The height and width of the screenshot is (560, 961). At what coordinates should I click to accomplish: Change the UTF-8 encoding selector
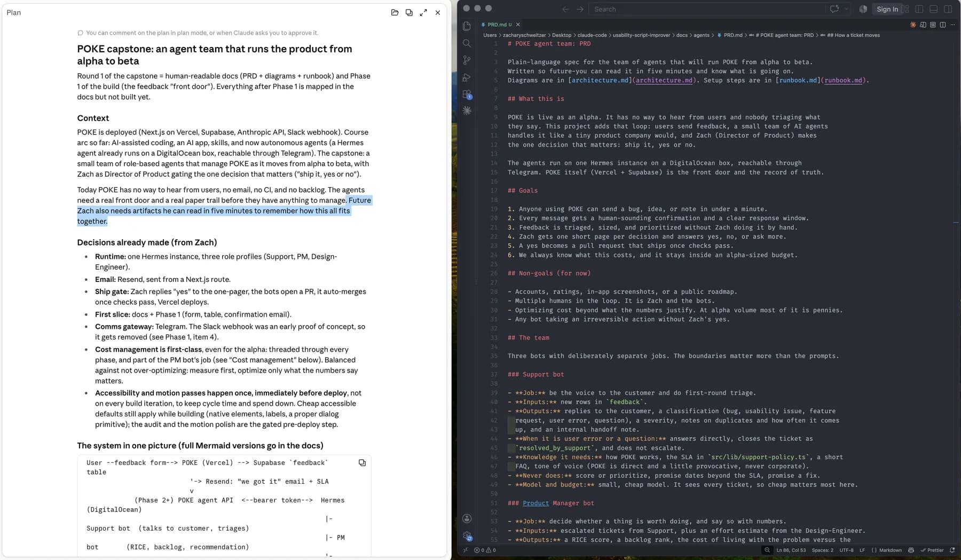846,550
